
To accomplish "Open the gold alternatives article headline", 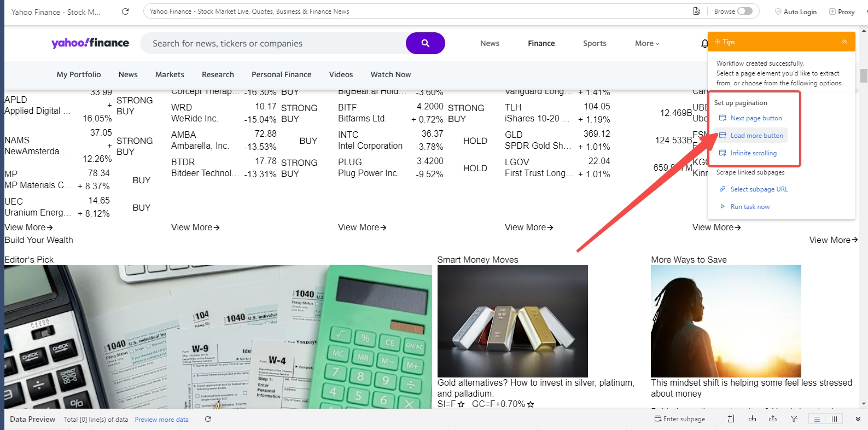I will [535, 388].
